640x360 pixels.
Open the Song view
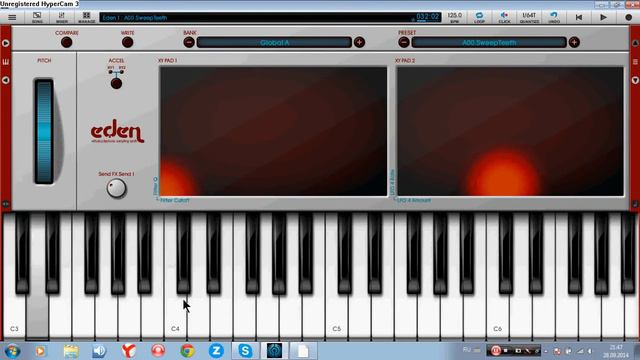[37, 18]
